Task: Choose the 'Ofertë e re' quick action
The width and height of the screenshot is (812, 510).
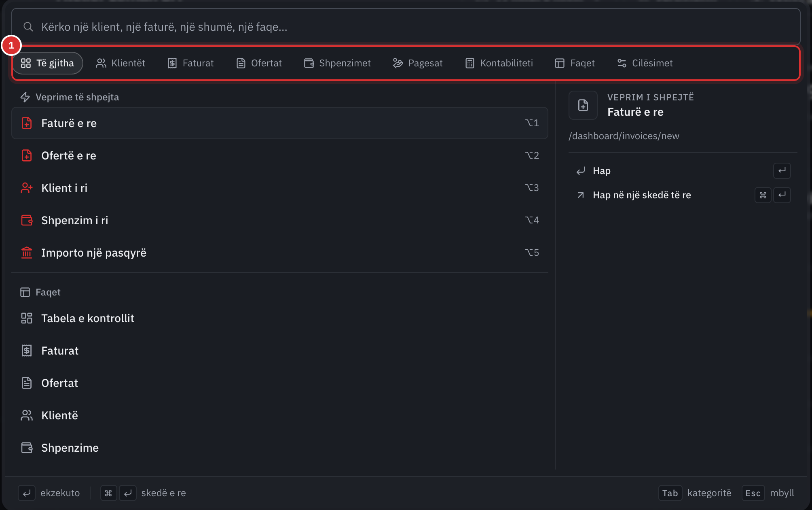Action: tap(280, 155)
